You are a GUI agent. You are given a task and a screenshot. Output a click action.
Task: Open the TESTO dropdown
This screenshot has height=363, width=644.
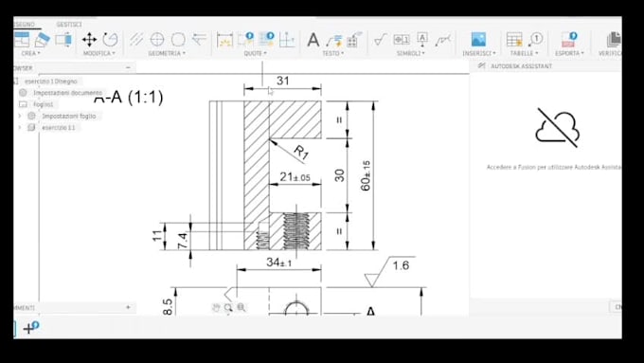coord(332,53)
